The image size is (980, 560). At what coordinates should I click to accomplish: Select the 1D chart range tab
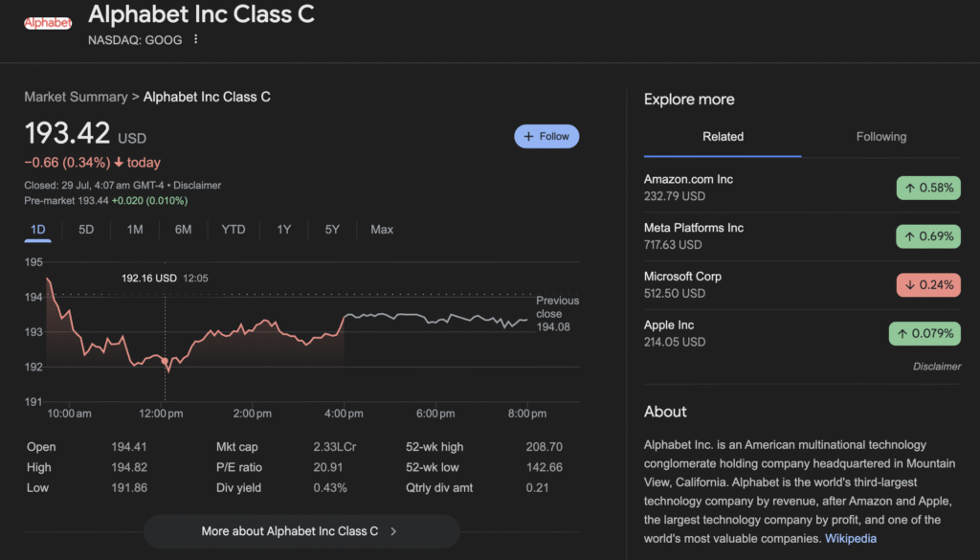click(38, 230)
